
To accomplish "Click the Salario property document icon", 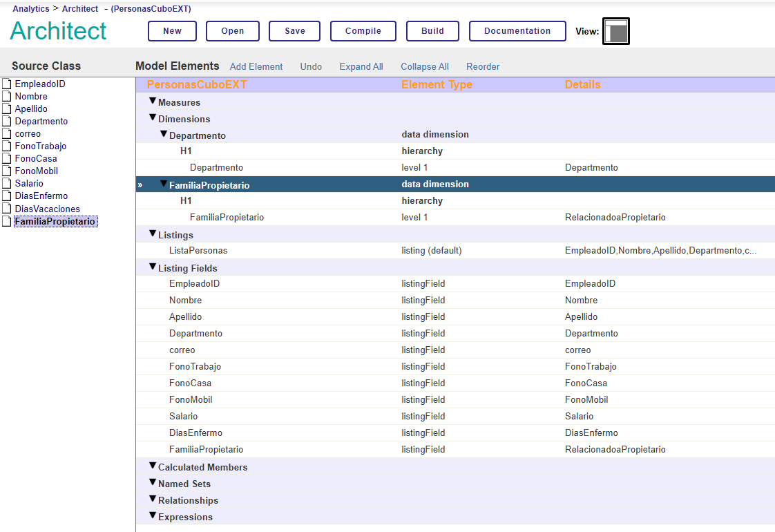I will point(7,184).
